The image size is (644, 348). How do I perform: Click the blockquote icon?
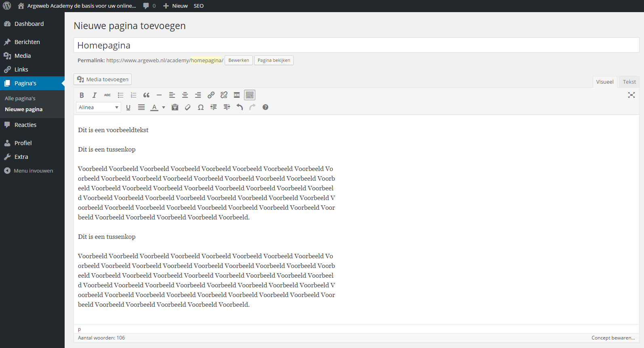tap(146, 95)
